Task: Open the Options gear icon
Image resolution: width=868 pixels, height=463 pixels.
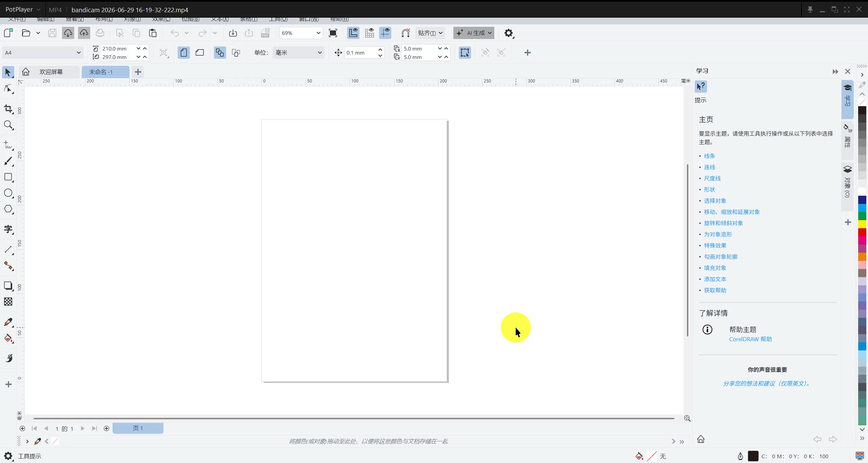Action: coord(509,33)
